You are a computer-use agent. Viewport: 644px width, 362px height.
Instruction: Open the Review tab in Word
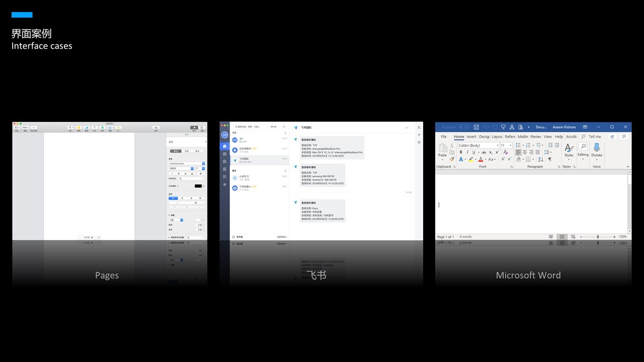(x=535, y=137)
